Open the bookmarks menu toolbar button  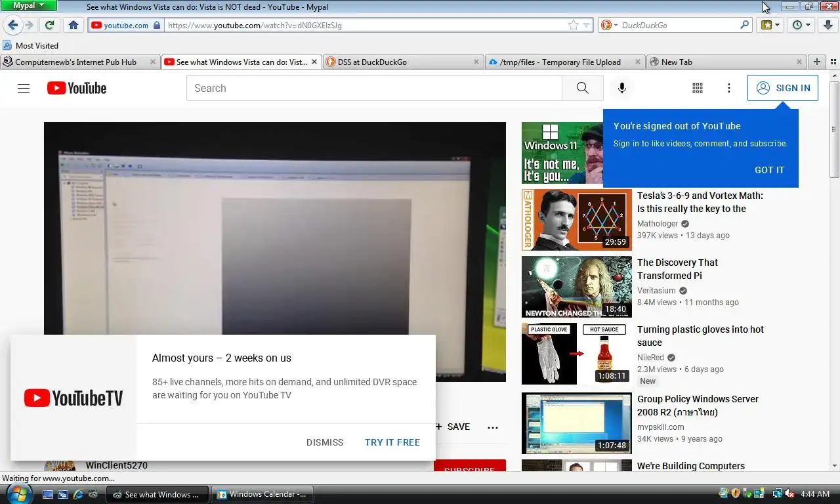pos(770,25)
